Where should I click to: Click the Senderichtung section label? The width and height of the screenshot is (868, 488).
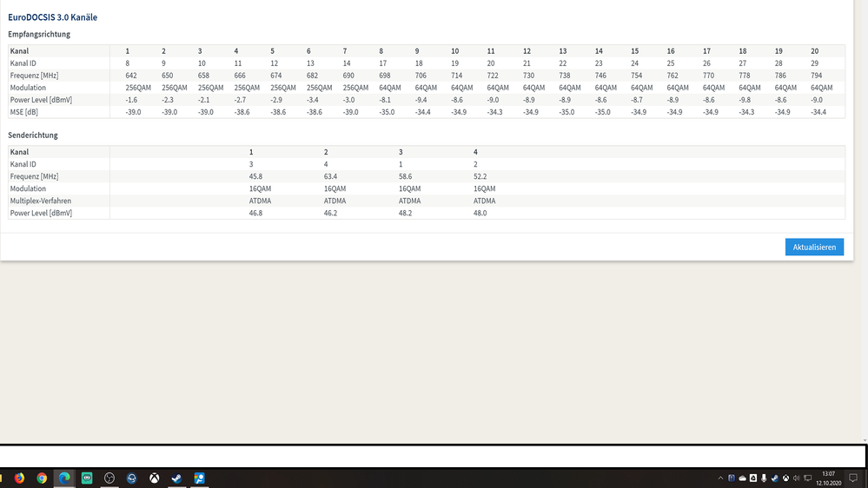(33, 135)
